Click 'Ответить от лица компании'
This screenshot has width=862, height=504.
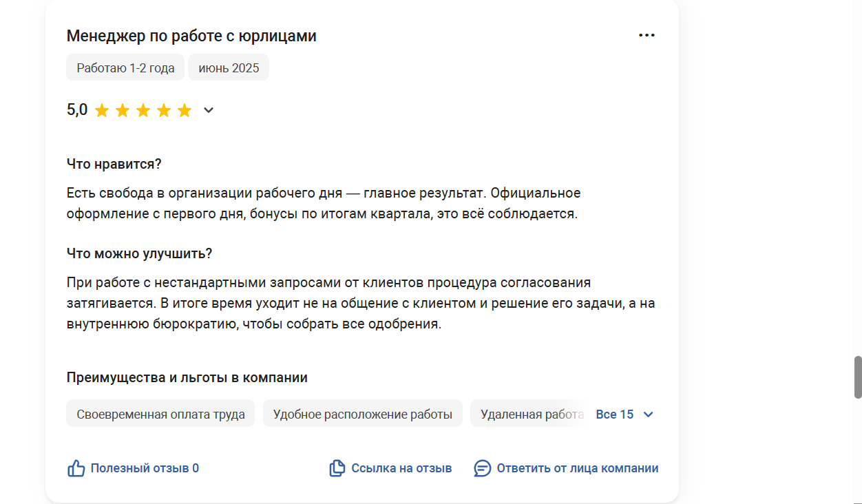(x=577, y=468)
